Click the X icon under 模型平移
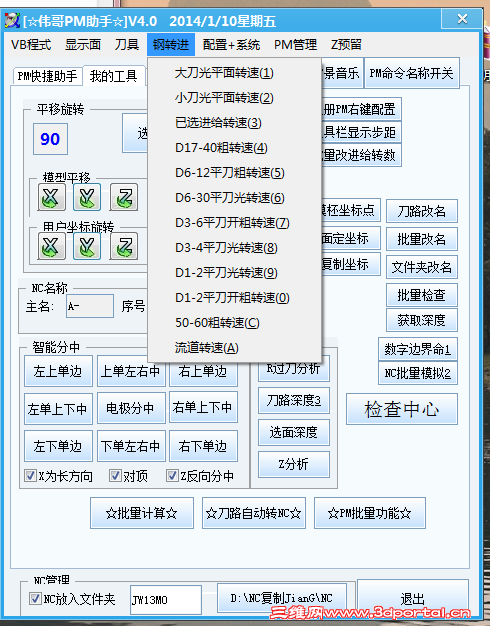The width and height of the screenshot is (490, 626). click(52, 197)
